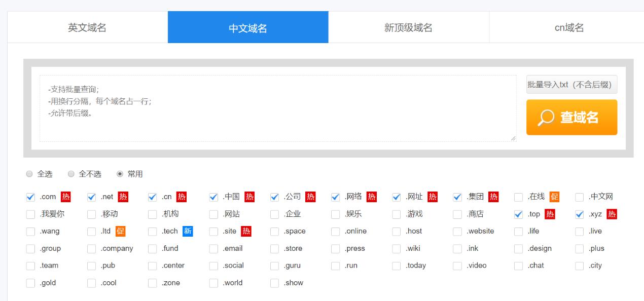Open the cn域名 tab
This screenshot has height=301, width=644.
[x=569, y=27]
